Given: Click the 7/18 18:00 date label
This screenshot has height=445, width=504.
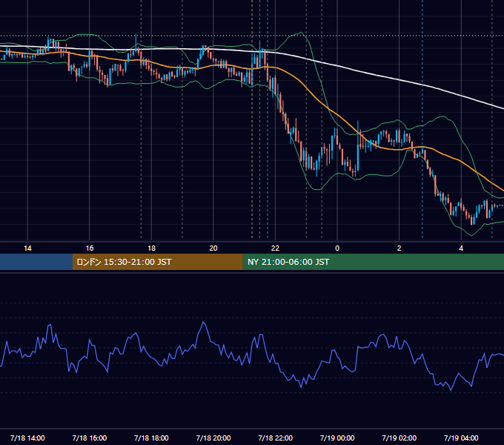Looking at the screenshot, I should pyautogui.click(x=151, y=438).
